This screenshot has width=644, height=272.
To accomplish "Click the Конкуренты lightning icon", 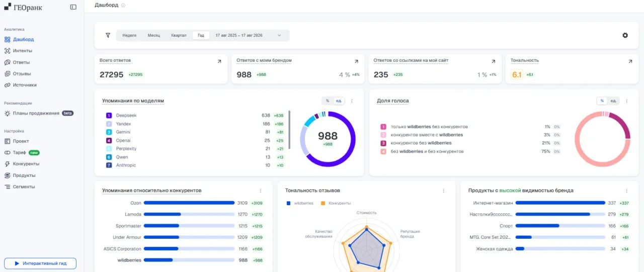I will pyautogui.click(x=8, y=164).
